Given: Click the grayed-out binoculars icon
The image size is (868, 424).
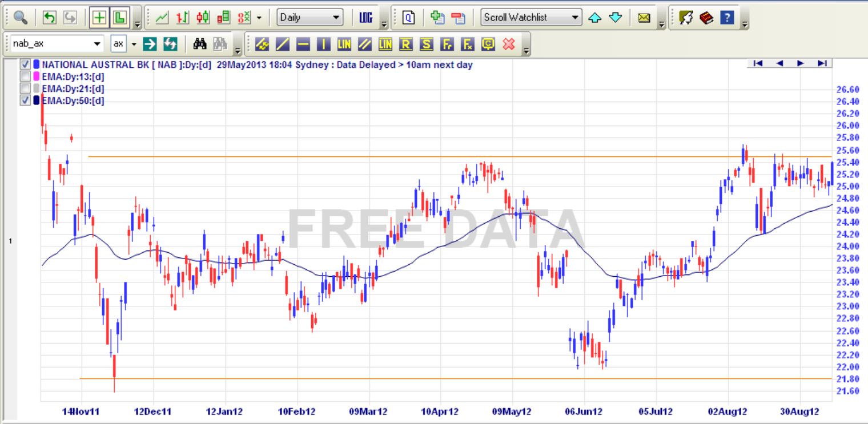Looking at the screenshot, I should coord(220,43).
